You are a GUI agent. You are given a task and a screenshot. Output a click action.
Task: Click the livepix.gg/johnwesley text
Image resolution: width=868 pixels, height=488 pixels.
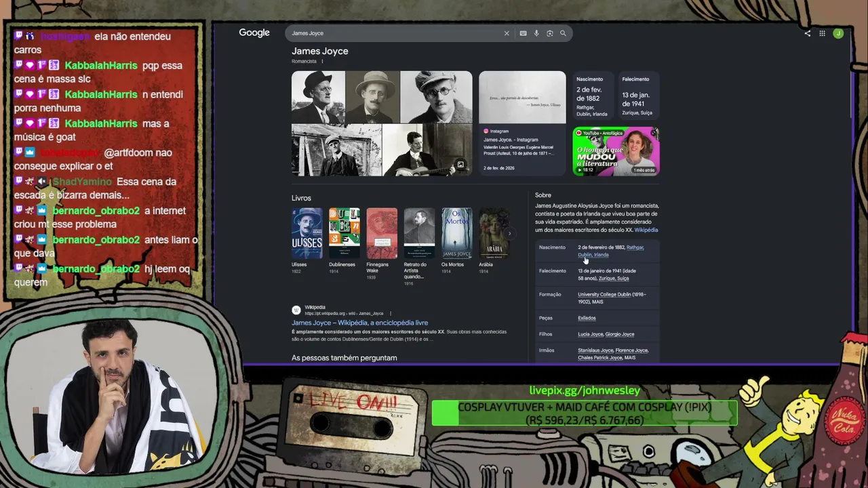pyautogui.click(x=585, y=390)
